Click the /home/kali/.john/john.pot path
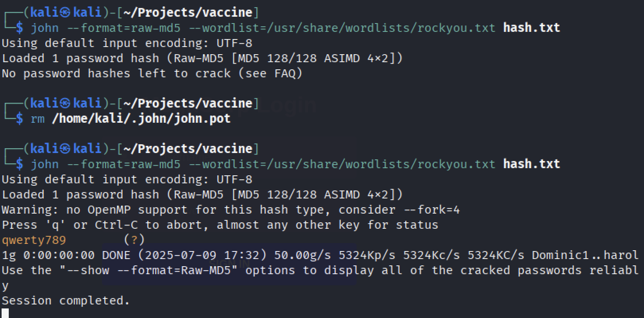The height and width of the screenshot is (318, 644). [141, 118]
